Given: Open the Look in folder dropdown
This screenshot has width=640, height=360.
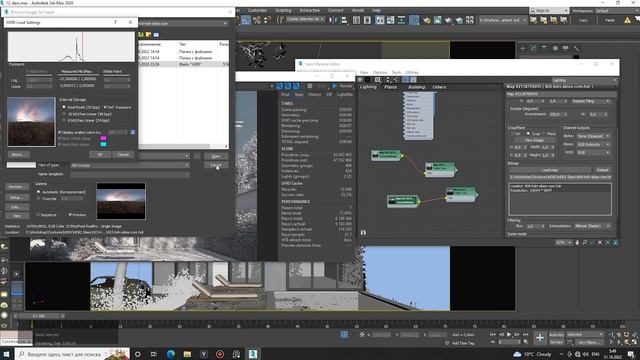Looking at the screenshot, I should click(x=184, y=23).
